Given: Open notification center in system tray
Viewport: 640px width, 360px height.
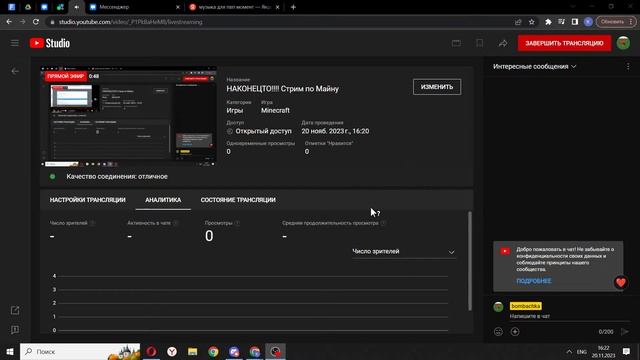Looking at the screenshot, I should pos(626,351).
